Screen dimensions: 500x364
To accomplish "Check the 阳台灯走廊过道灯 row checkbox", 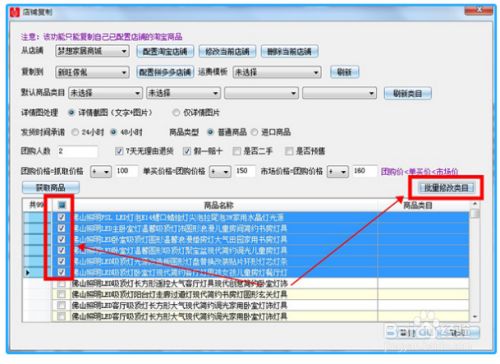I will pyautogui.click(x=61, y=294).
